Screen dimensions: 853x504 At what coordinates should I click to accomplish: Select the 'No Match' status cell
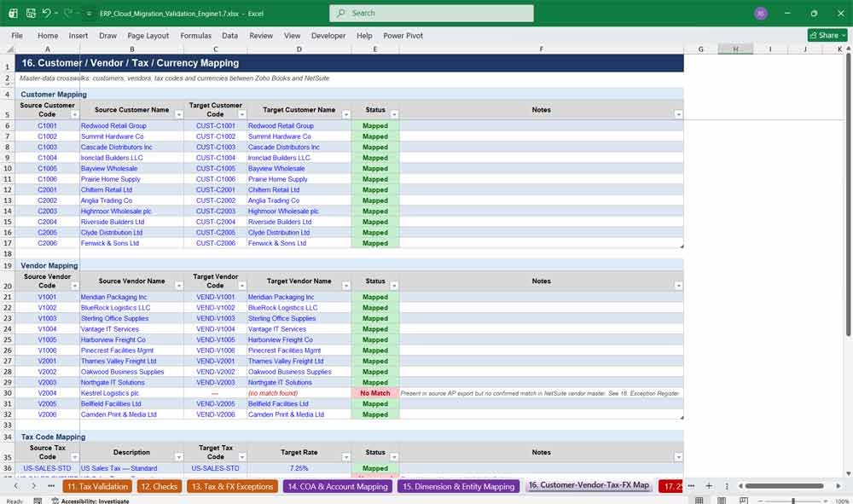pos(374,393)
